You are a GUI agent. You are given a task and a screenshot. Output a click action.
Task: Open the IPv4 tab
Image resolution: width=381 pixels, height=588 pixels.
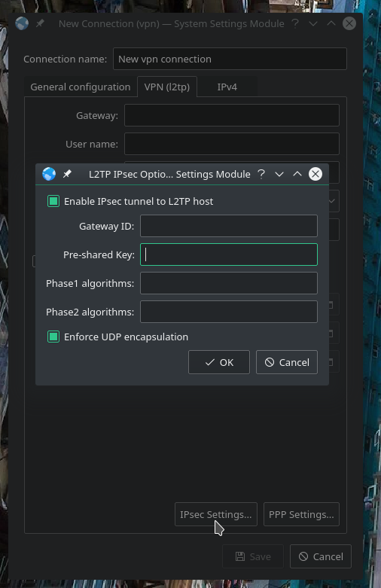(227, 87)
